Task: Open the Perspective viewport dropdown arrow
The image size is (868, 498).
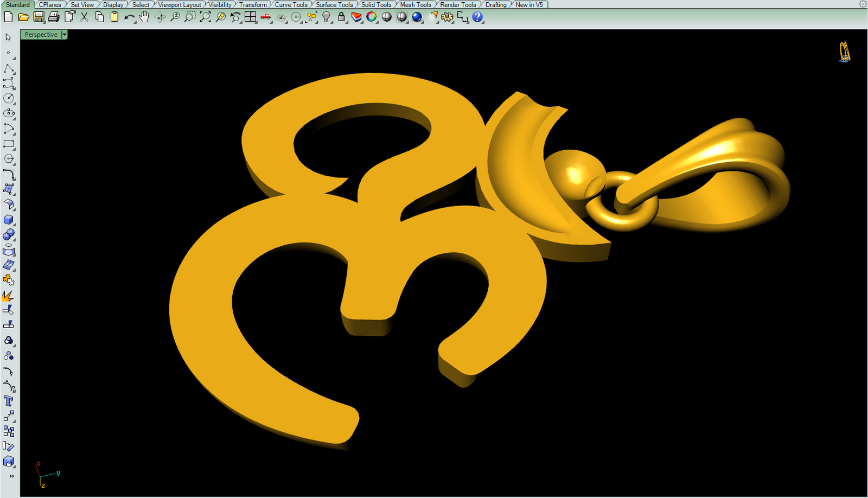Action: (x=64, y=35)
